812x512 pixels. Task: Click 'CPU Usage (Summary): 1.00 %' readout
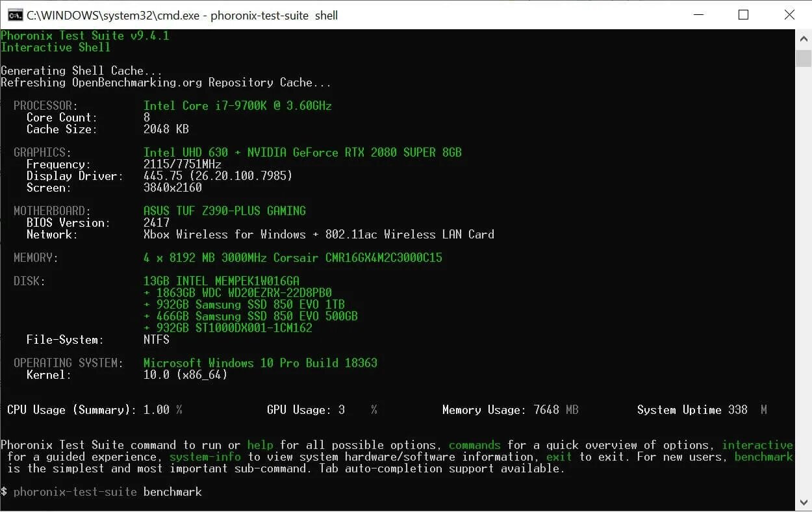point(95,410)
